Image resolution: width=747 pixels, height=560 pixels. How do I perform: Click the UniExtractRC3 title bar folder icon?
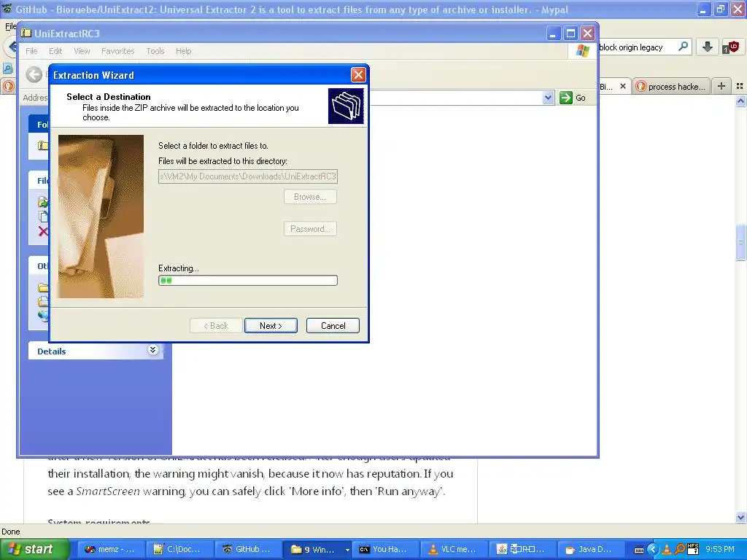(x=27, y=33)
